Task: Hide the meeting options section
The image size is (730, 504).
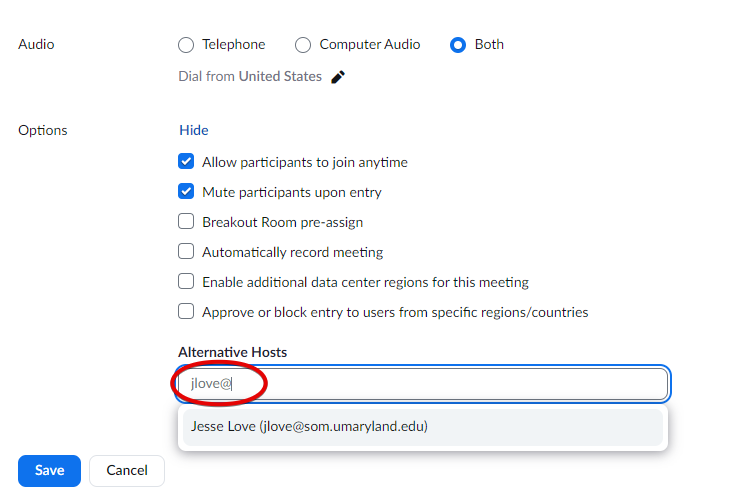Action: click(x=194, y=130)
